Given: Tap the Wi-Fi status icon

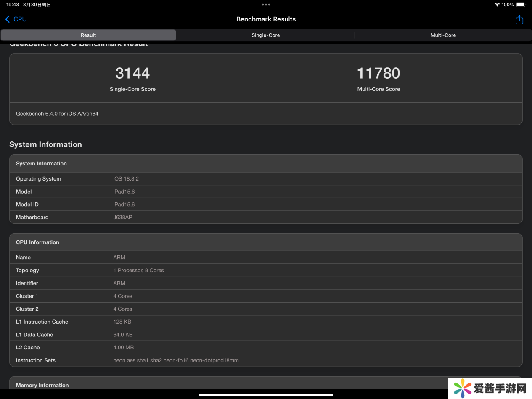Looking at the screenshot, I should 497,5.
